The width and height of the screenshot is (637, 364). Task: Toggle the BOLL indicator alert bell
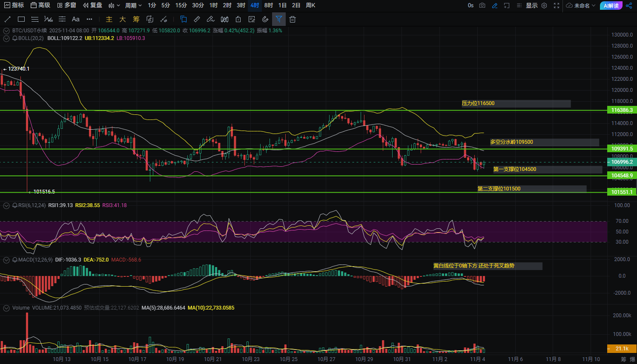pos(15,38)
